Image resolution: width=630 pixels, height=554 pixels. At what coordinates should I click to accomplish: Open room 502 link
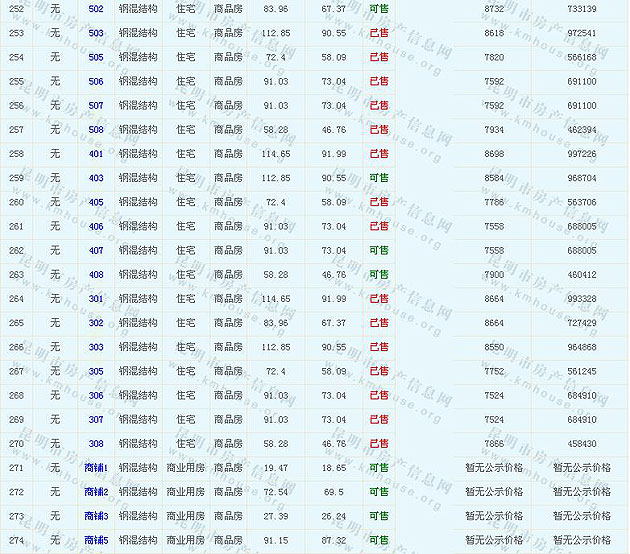click(96, 9)
